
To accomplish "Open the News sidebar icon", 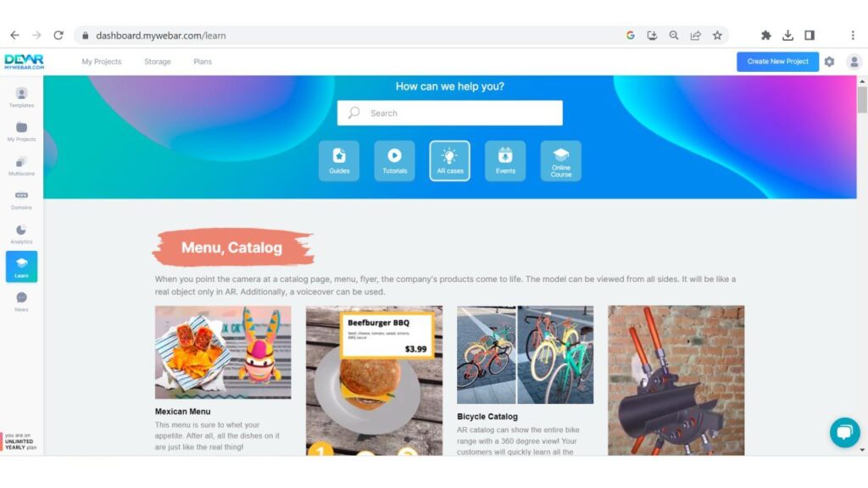I will tap(21, 302).
